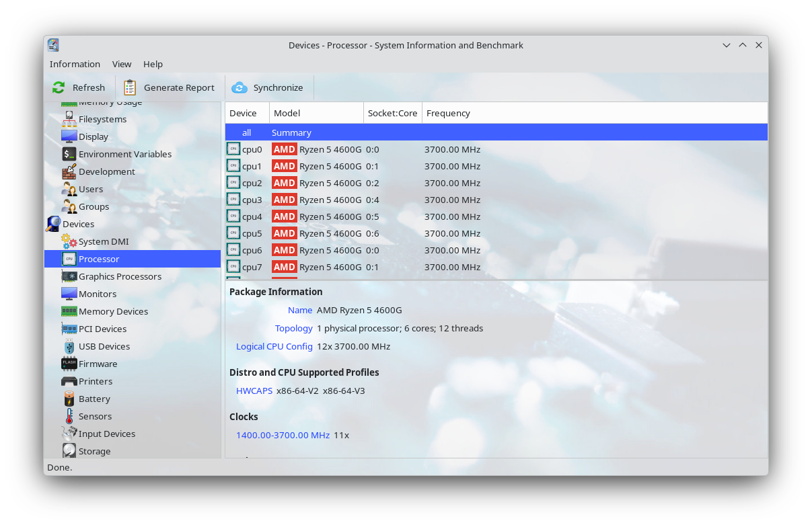Click the Users icon
The image size is (812, 527).
pos(69,189)
